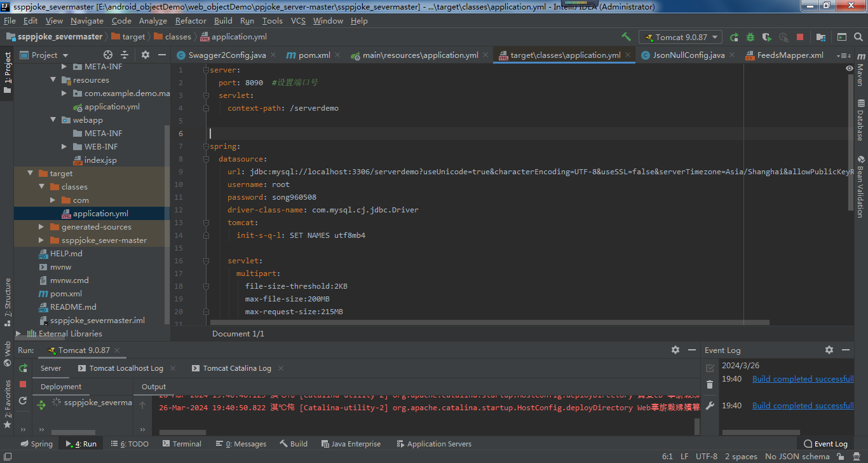The width and height of the screenshot is (868, 463).
Task: Open the Maven side panel
Action: (860, 71)
